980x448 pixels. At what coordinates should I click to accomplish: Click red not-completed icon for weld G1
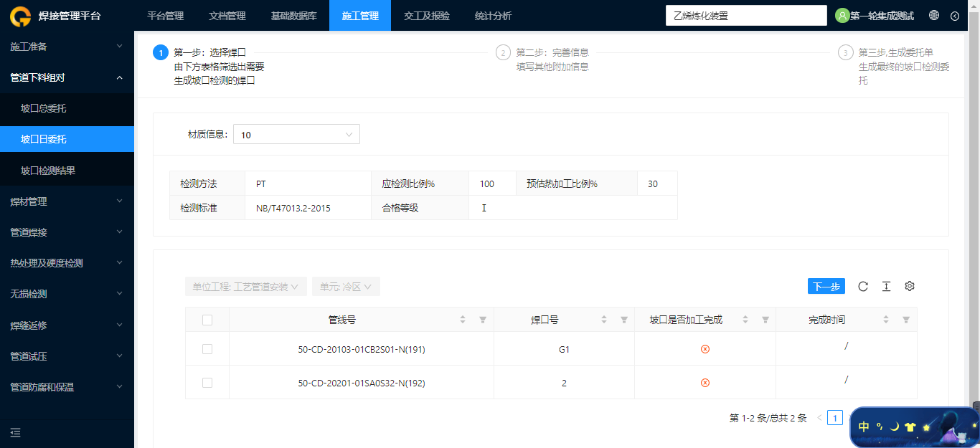coord(705,349)
